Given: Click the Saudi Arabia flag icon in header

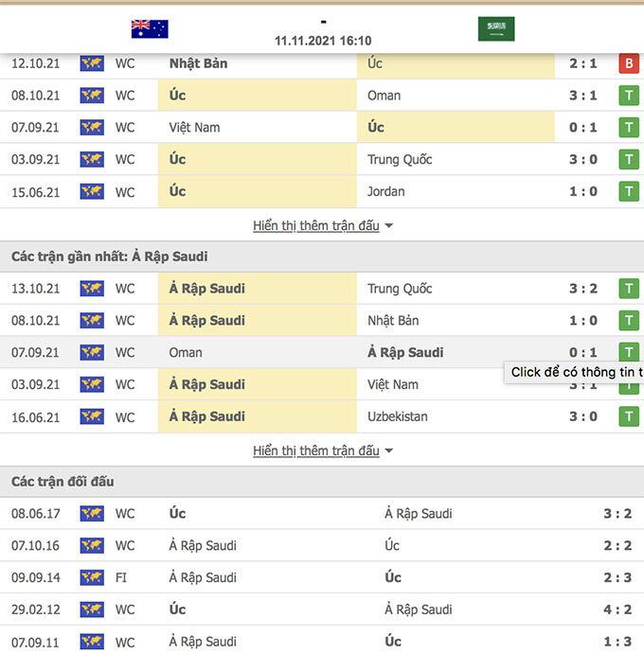Looking at the screenshot, I should coord(496,28).
